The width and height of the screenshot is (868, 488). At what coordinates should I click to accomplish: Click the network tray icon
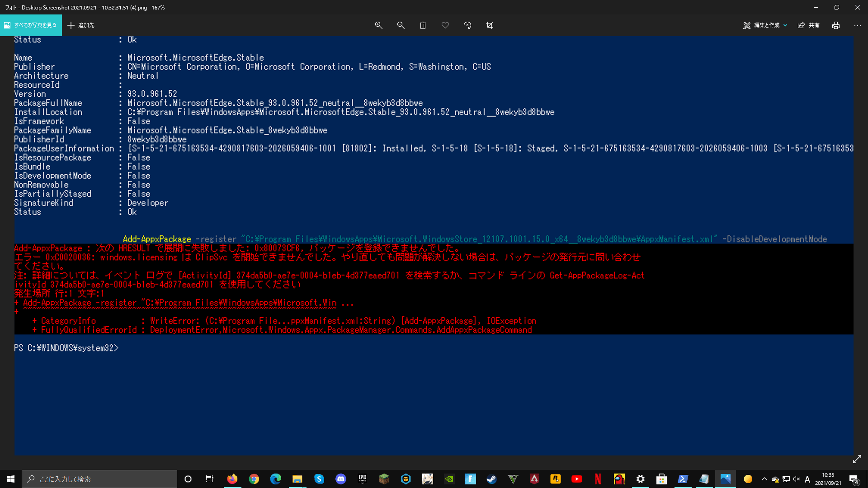pos(786,479)
